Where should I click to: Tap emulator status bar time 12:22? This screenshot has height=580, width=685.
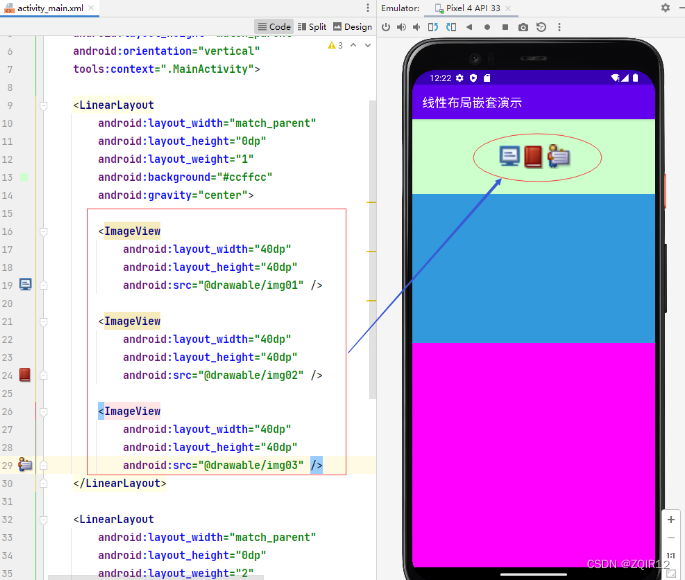click(x=440, y=78)
